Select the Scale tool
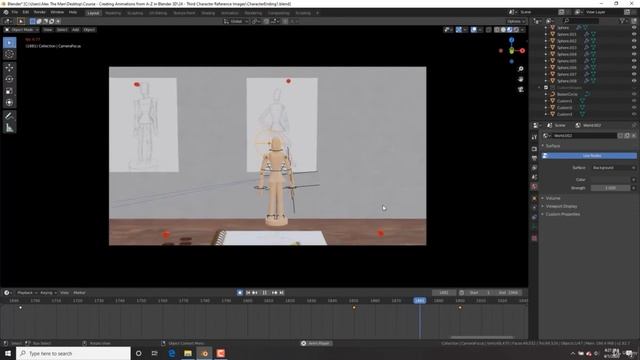The width and height of the screenshot is (640, 360). click(x=9, y=91)
